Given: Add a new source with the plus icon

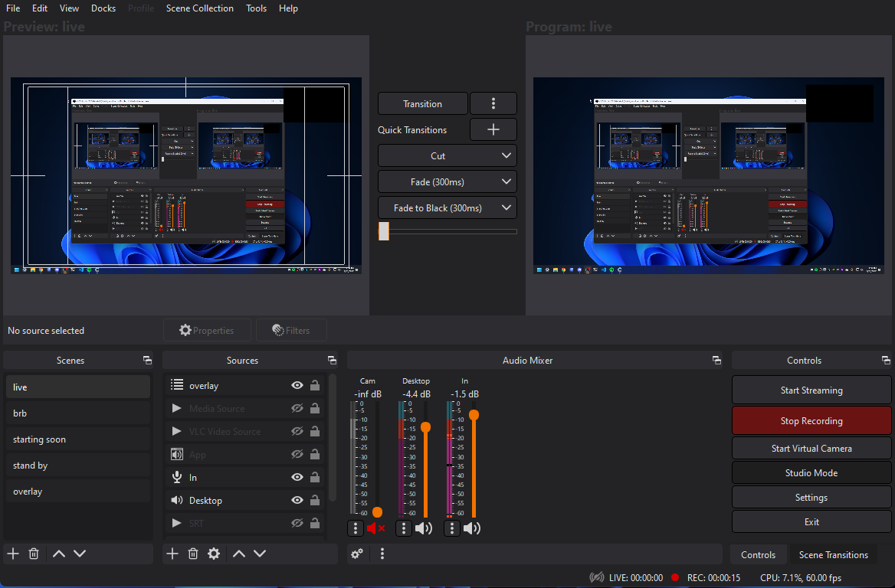Looking at the screenshot, I should pos(172,553).
